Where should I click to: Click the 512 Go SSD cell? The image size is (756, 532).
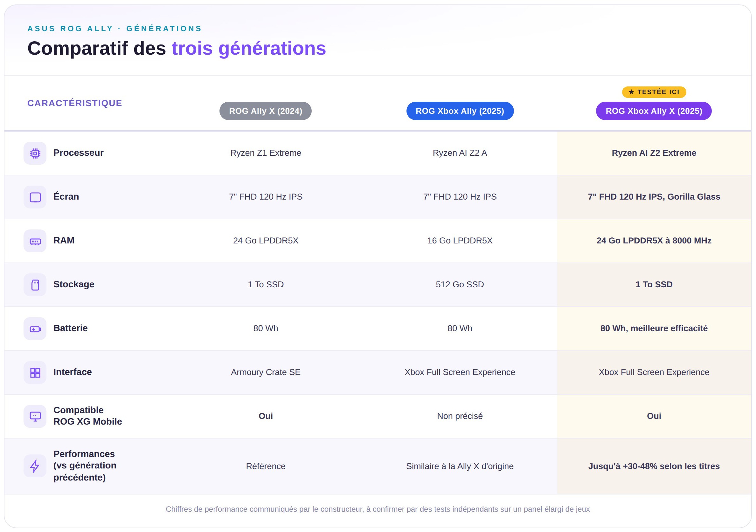pyautogui.click(x=460, y=284)
